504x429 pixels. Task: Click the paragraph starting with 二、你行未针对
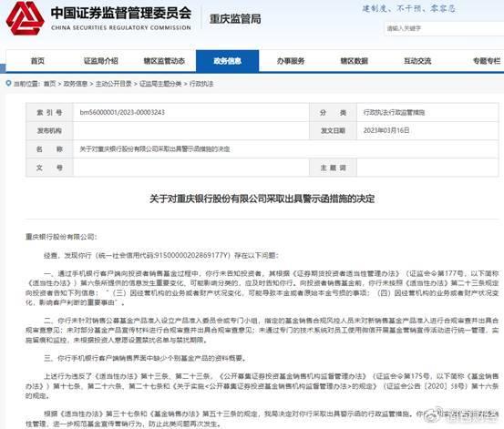point(262,330)
